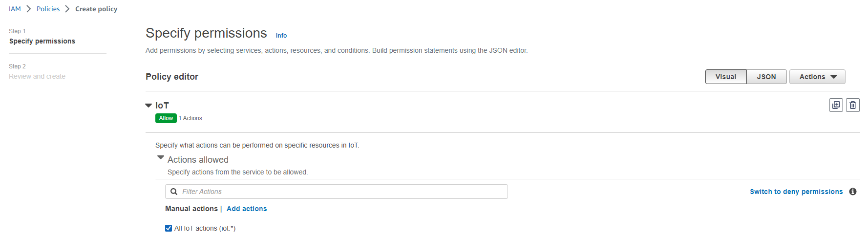The height and width of the screenshot is (236, 868).
Task: Switch to the Visual editor tab
Action: (x=725, y=77)
